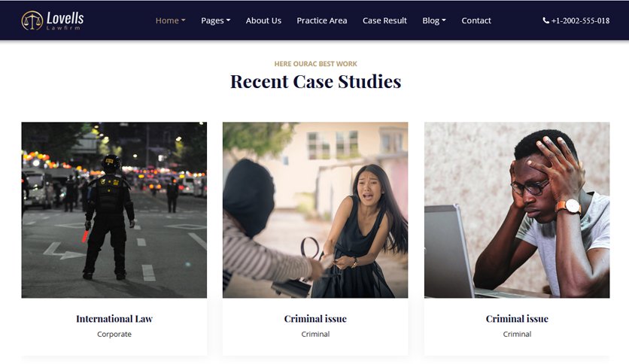Click the stressed man at laptop image
The image size is (629, 364).
coord(517,210)
